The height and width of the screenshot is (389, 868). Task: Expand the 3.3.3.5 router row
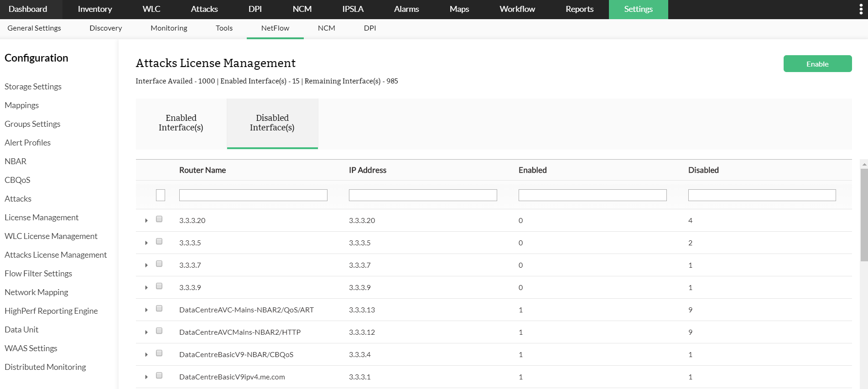(x=146, y=243)
